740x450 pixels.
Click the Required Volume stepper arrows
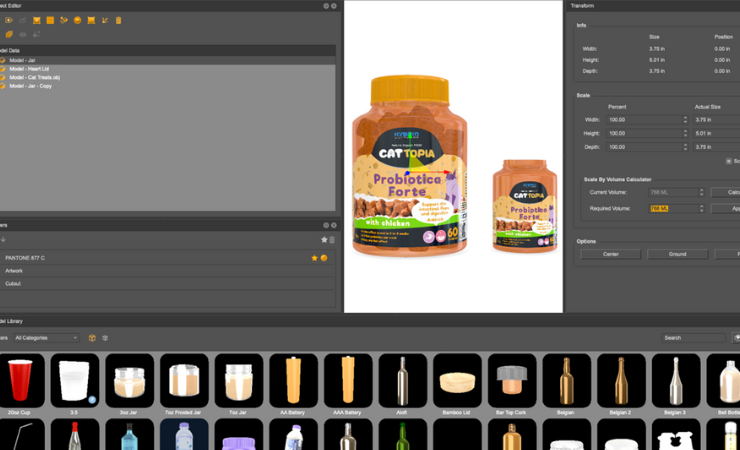pos(701,208)
